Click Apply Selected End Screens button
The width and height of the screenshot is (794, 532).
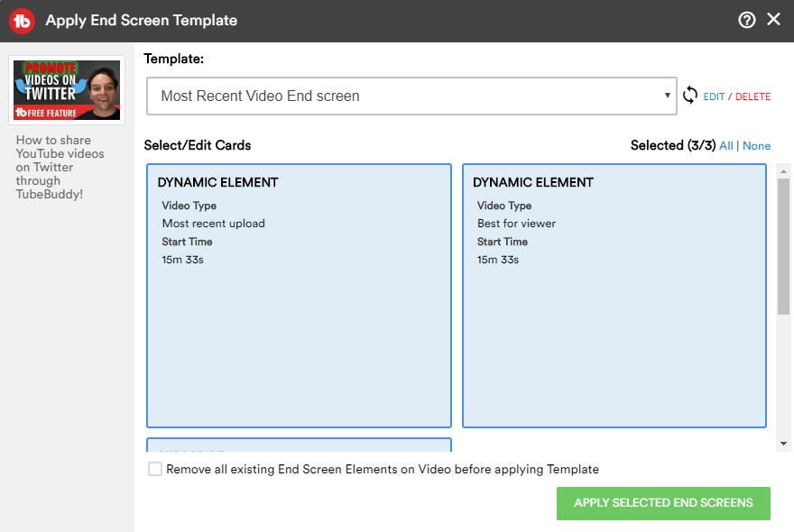click(x=663, y=503)
